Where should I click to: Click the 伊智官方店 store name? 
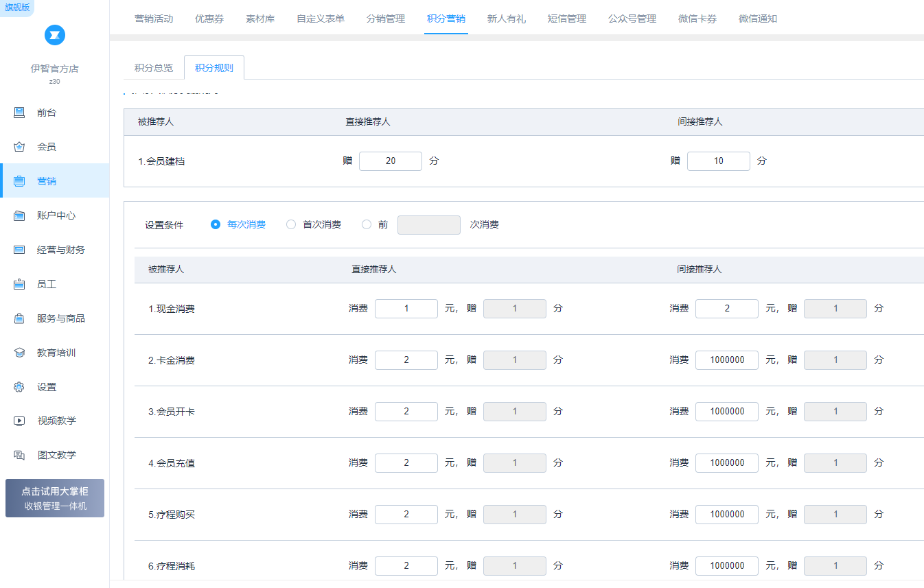pyautogui.click(x=55, y=69)
